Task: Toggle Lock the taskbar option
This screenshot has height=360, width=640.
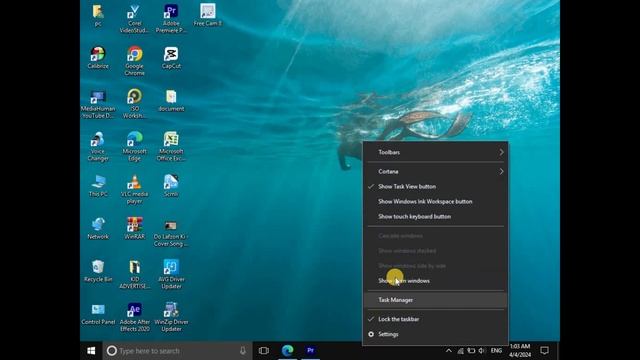Action: [x=435, y=319]
